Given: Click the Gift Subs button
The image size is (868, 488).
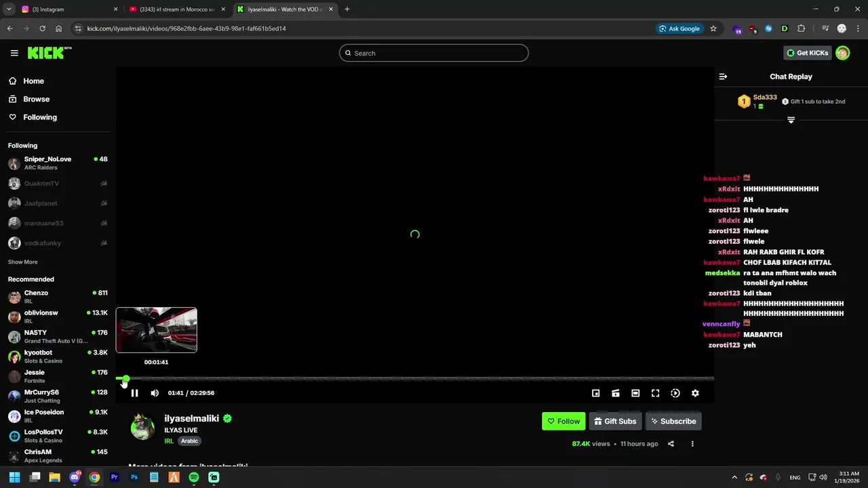Looking at the screenshot, I should pyautogui.click(x=615, y=422).
